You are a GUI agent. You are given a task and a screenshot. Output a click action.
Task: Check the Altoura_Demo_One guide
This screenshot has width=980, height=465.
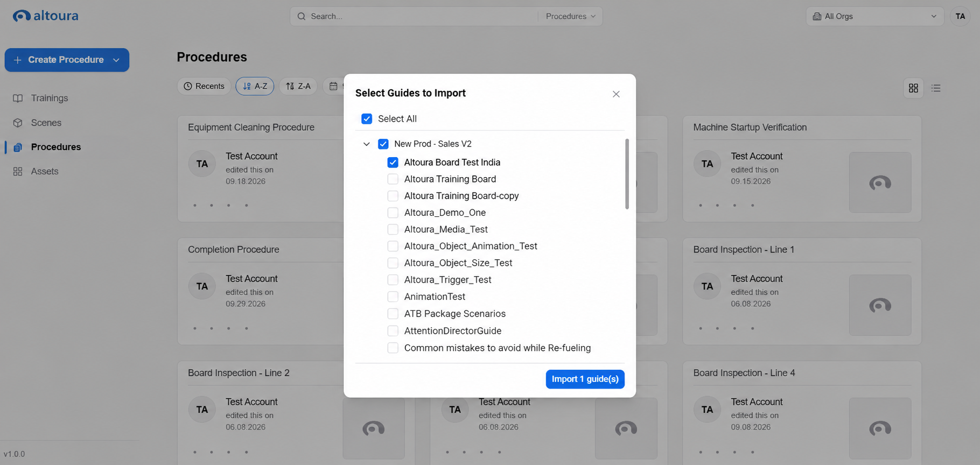tap(393, 213)
